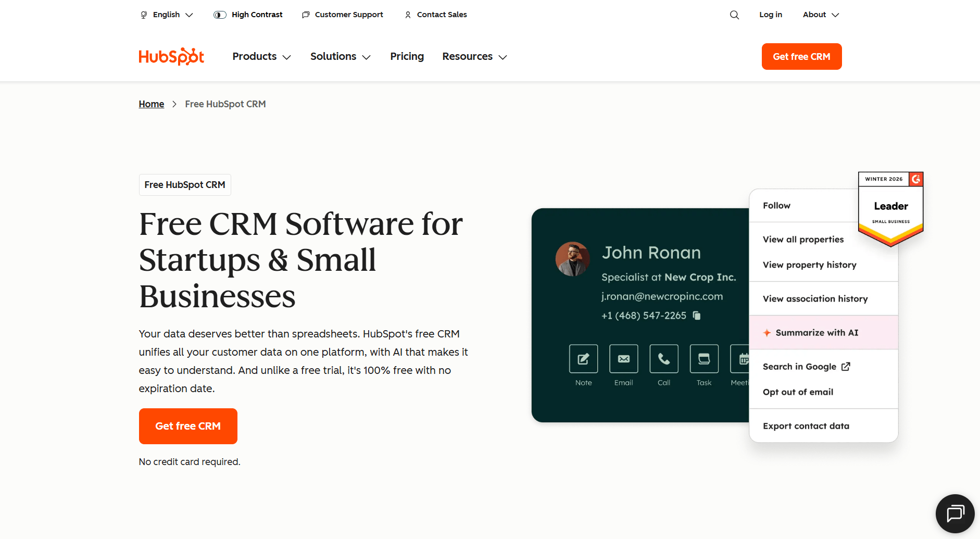Open the Pricing page
980x539 pixels.
(407, 56)
